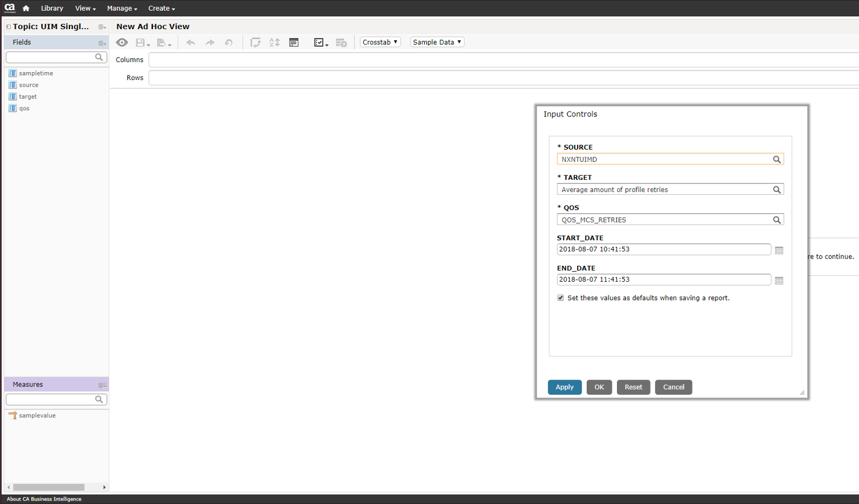Screen dimensions: 859x504
Task: Open the View menu
Action: click(85, 8)
